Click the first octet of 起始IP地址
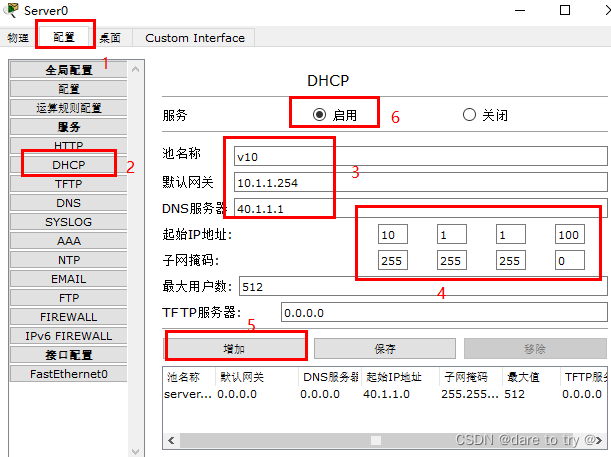This screenshot has height=457, width=611. (x=393, y=234)
